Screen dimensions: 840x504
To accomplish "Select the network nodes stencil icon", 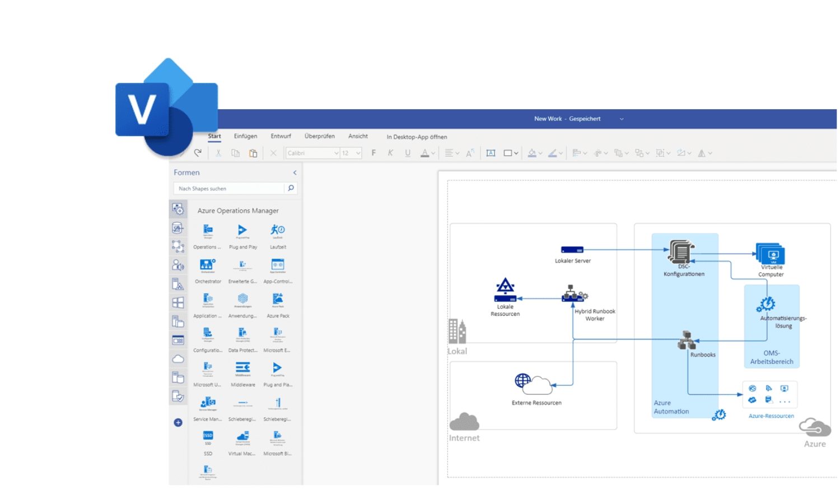I will tap(178, 246).
